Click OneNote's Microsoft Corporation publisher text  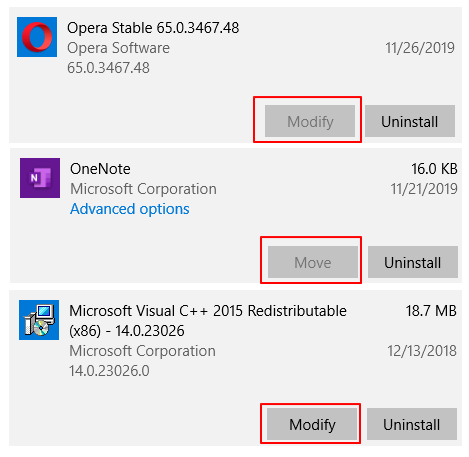[x=143, y=189]
